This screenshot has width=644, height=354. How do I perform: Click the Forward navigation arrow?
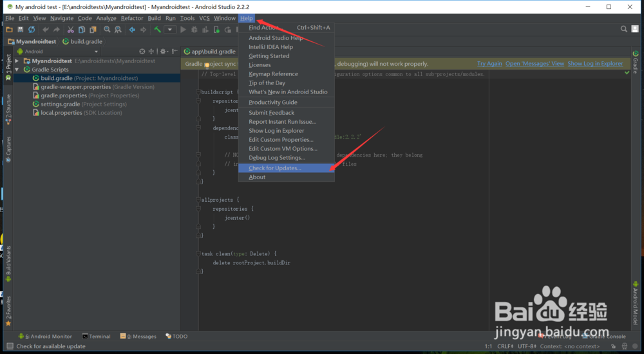click(x=144, y=30)
